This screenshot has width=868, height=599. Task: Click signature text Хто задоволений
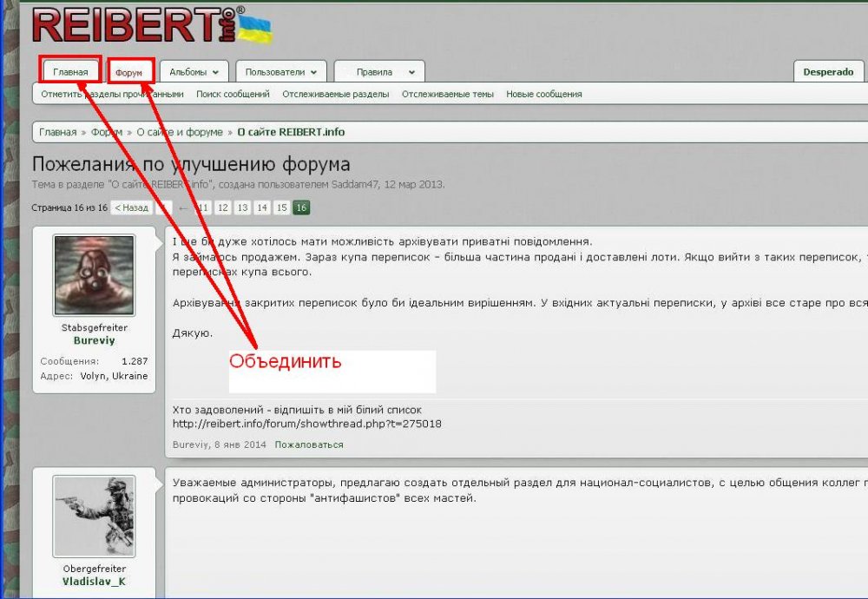(x=218, y=411)
